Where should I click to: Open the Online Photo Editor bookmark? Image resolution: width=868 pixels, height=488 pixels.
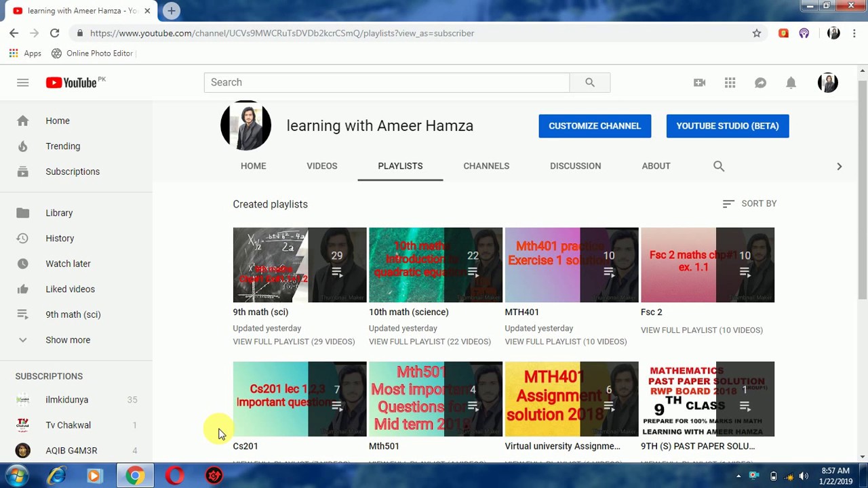[x=92, y=53]
